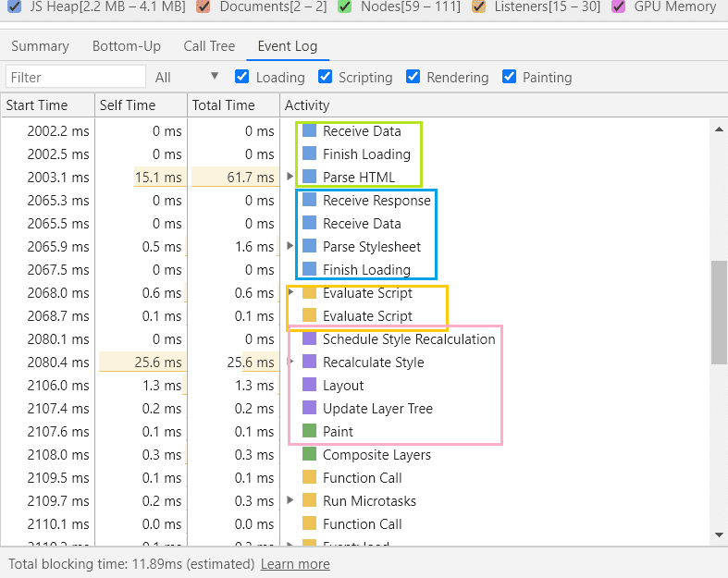The image size is (728, 578).
Task: Open the Call Tree tab
Action: coord(209,46)
